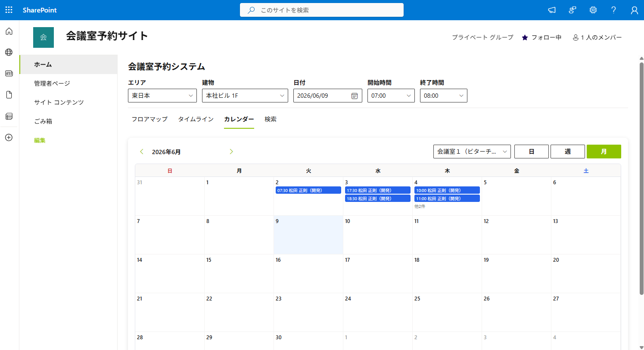The width and height of the screenshot is (644, 350).
Task: Open the 17:30 松田 正則 reservation
Action: (378, 190)
